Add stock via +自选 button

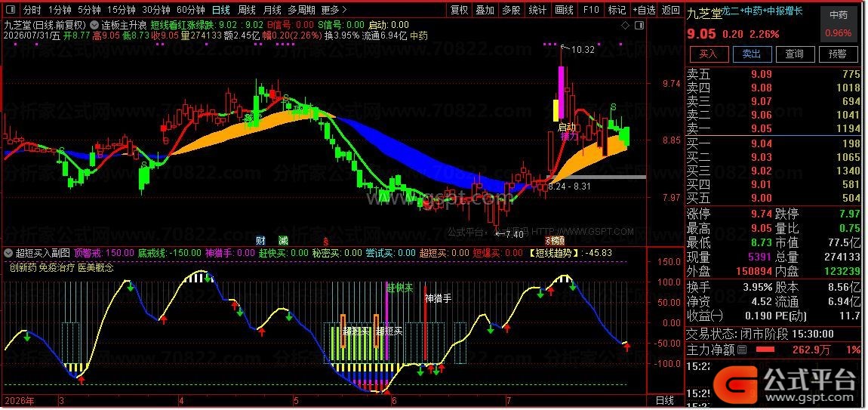[644, 10]
